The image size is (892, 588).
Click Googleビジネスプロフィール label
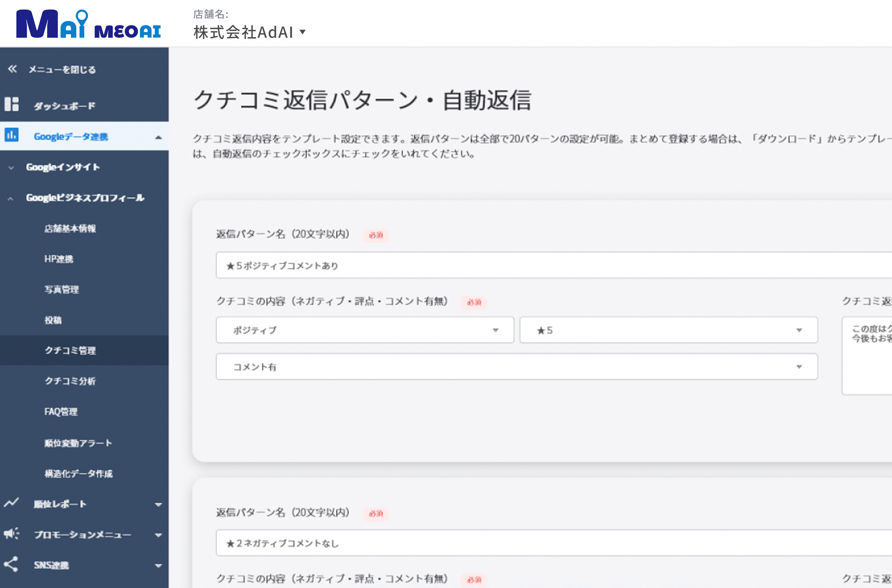pyautogui.click(x=85, y=198)
